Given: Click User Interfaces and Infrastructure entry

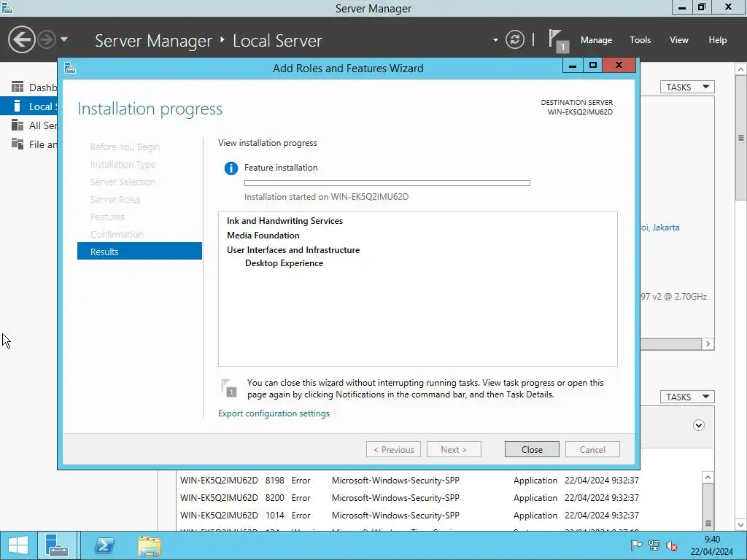Looking at the screenshot, I should (293, 250).
